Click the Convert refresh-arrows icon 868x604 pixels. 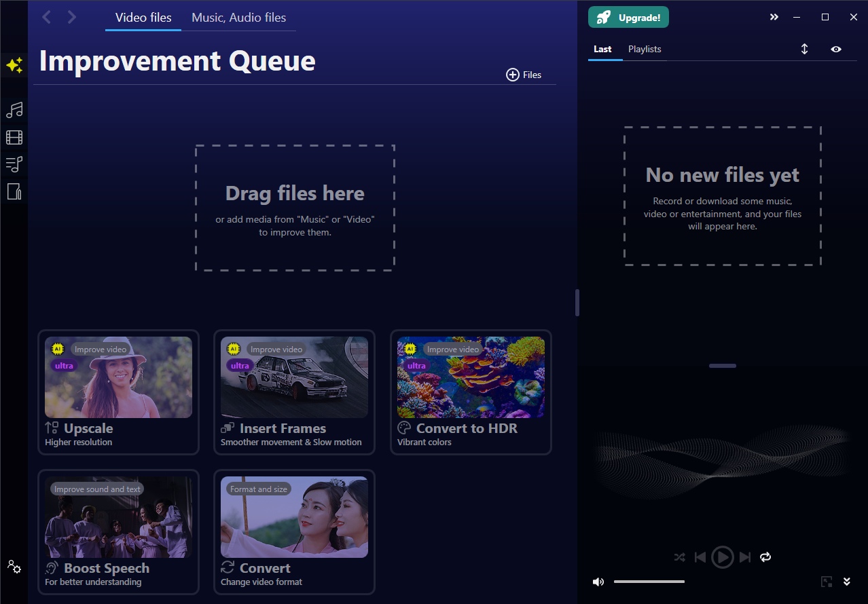(228, 568)
